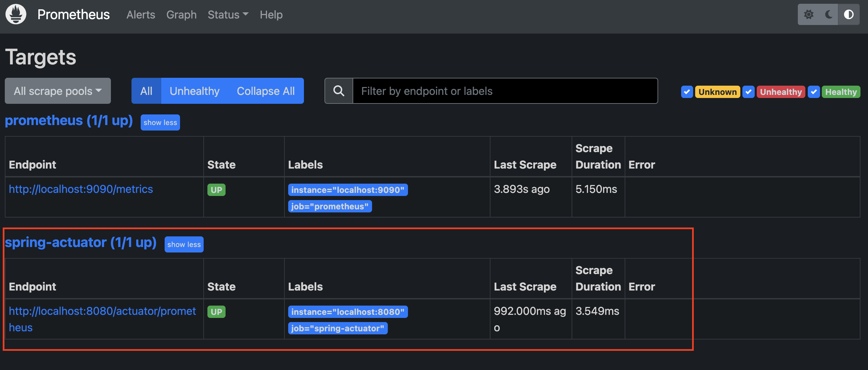Toggle the Unhealthy state checkbox

pos(749,92)
